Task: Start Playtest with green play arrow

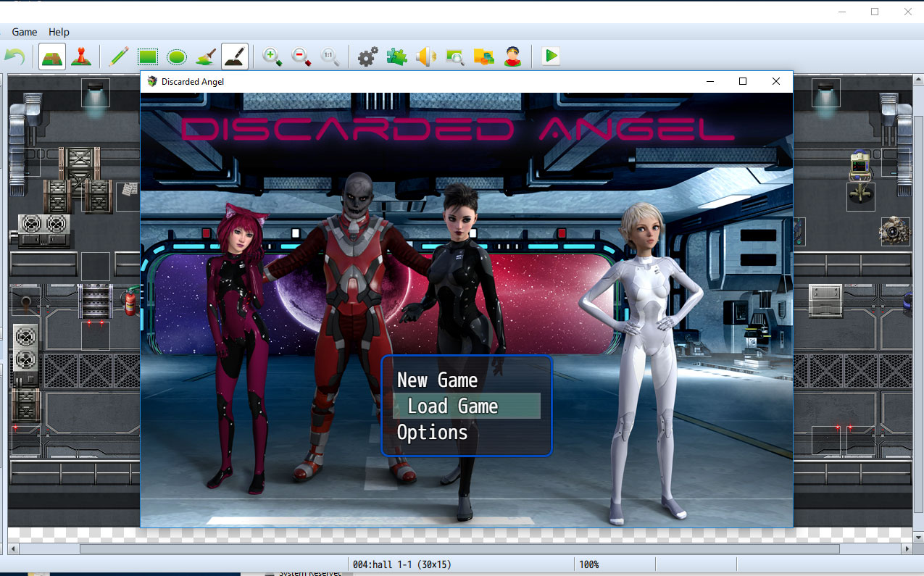Action: 551,57
